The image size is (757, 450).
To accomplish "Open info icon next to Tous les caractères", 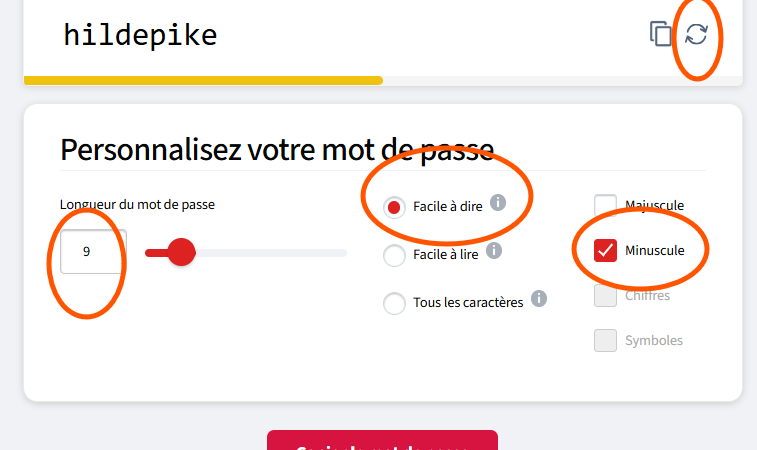I will point(539,298).
